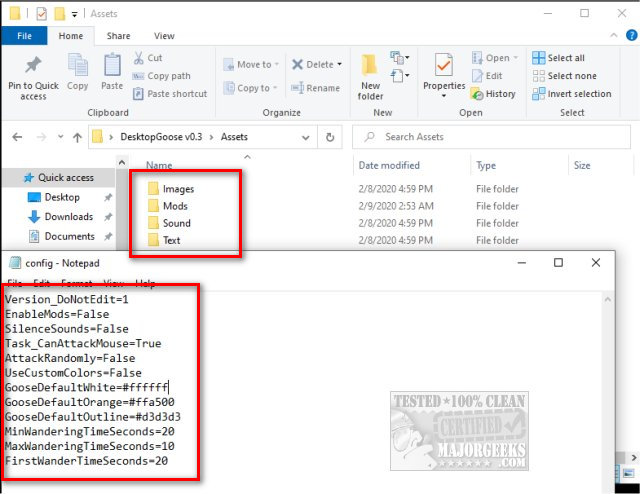Screen dimensions: 640x494
Task: Sort by Name column header
Action: coord(159,165)
